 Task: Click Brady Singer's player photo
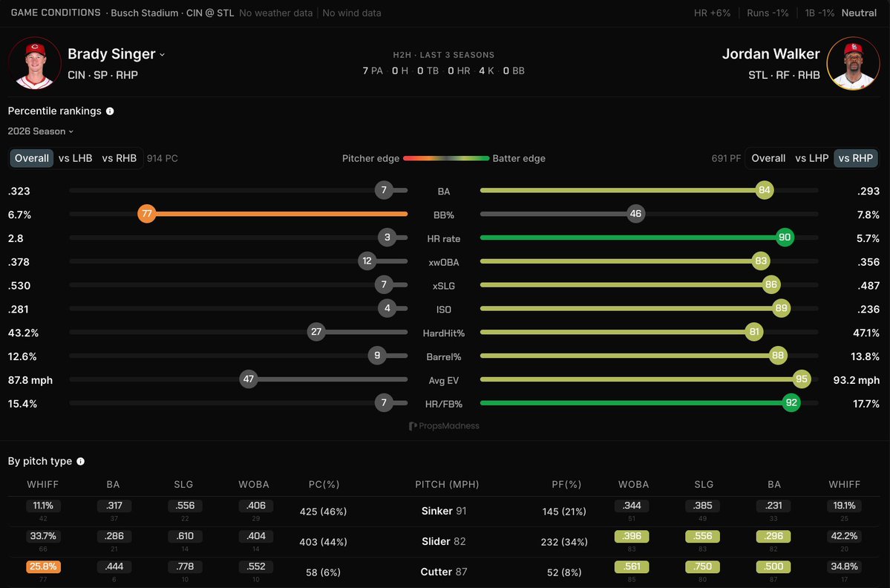click(x=35, y=64)
